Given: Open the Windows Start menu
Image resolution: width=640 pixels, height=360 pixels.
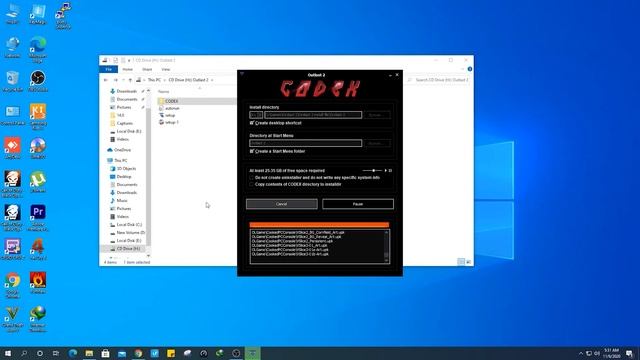Looking at the screenshot, I should tap(8, 353).
